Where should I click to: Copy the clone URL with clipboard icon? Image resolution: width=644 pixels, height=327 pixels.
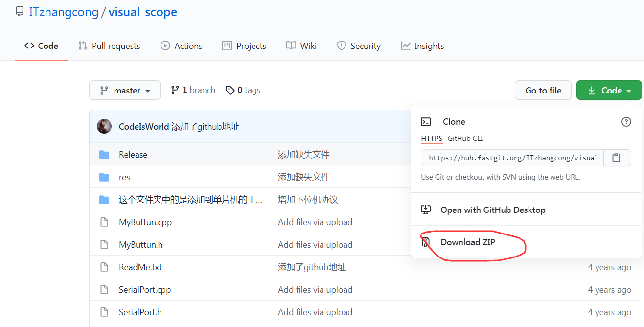tap(617, 158)
